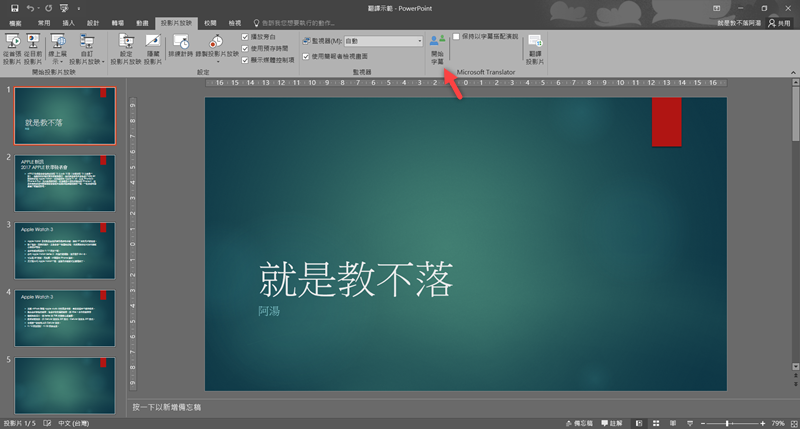
Task: Click Hide Slide (隱藏投影片) icon
Action: (x=153, y=42)
